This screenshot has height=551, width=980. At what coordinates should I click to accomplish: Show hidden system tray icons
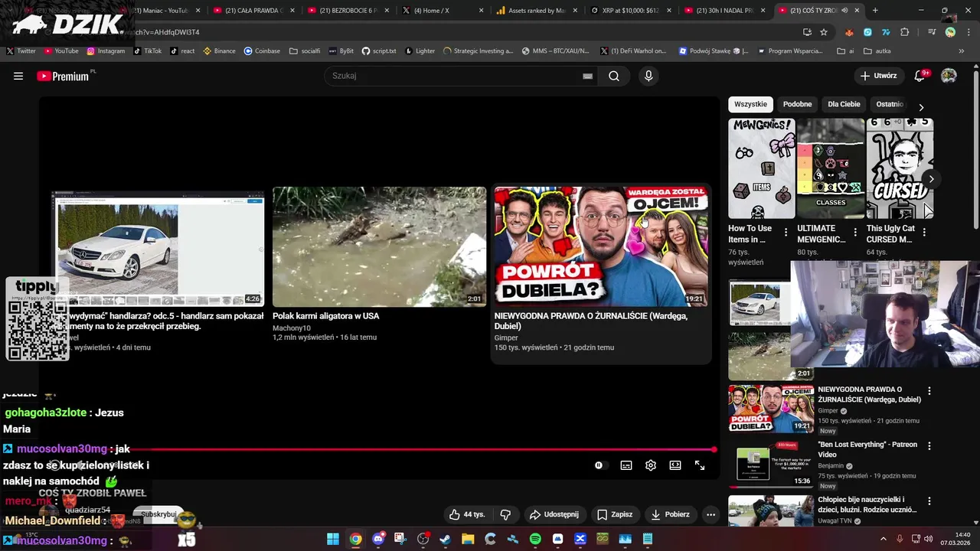884,540
